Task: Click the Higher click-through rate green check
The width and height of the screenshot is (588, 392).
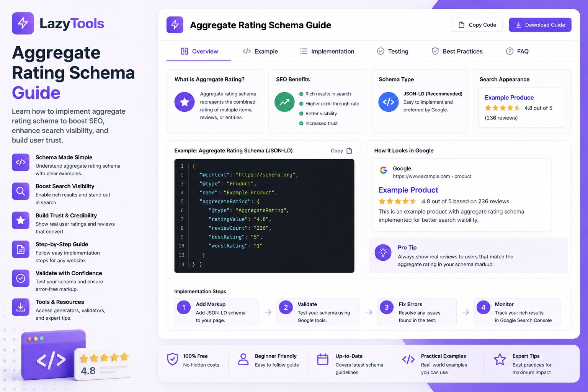Action: (301, 104)
